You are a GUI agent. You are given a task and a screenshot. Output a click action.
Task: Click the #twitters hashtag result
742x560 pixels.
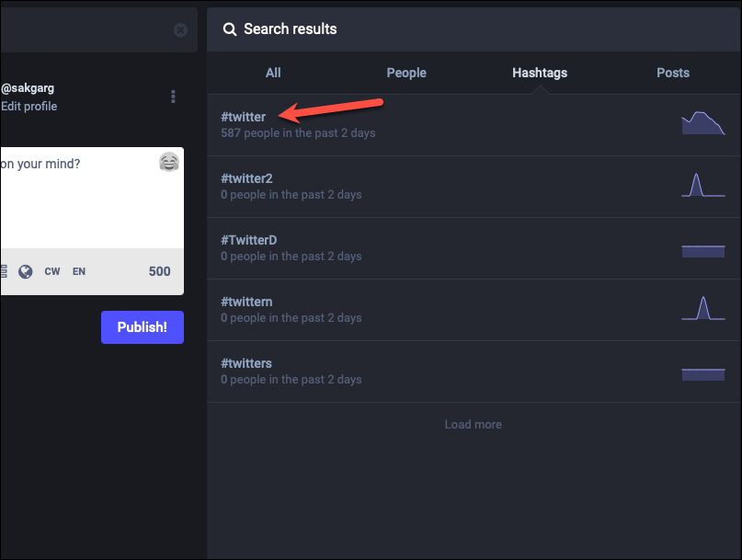(x=246, y=363)
